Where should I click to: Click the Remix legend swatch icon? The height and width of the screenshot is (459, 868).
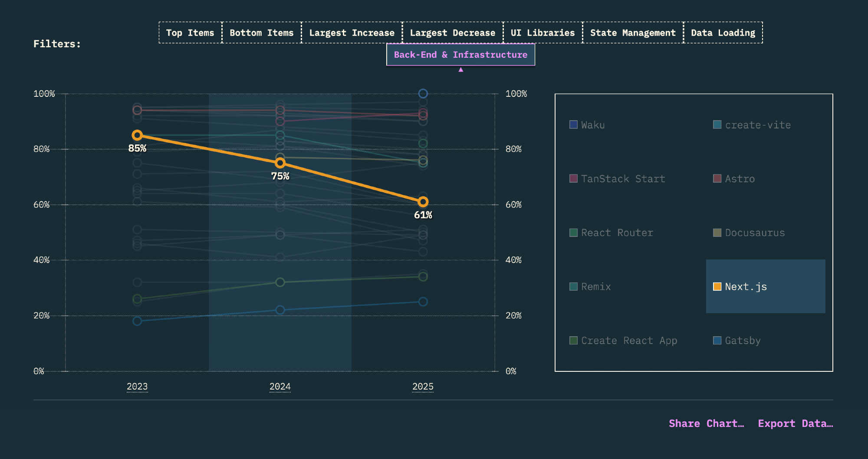pos(573,287)
